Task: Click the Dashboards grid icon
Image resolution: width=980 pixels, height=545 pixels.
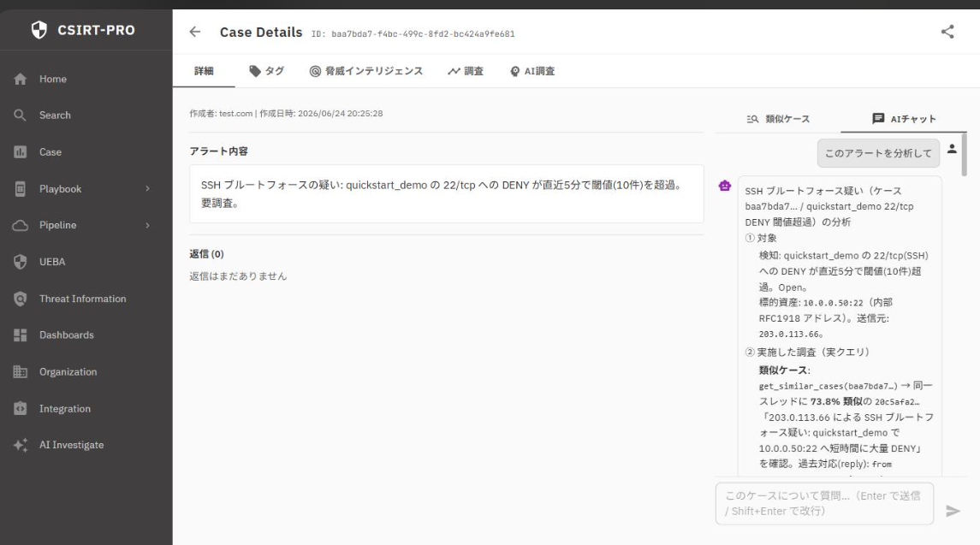Action: coord(20,335)
